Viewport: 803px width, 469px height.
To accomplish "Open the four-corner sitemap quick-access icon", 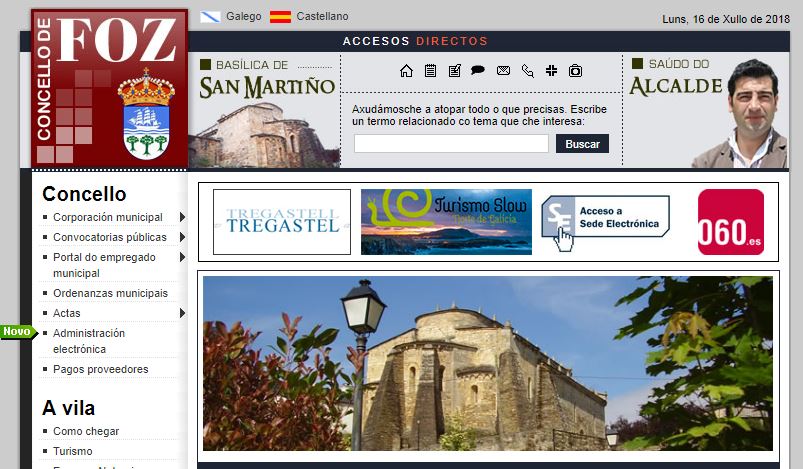I will (551, 71).
